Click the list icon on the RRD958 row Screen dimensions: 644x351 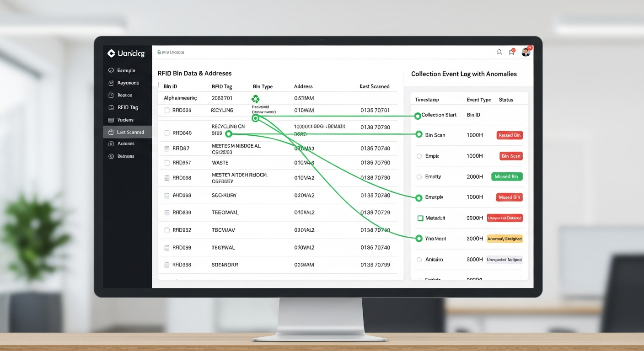pos(167,265)
